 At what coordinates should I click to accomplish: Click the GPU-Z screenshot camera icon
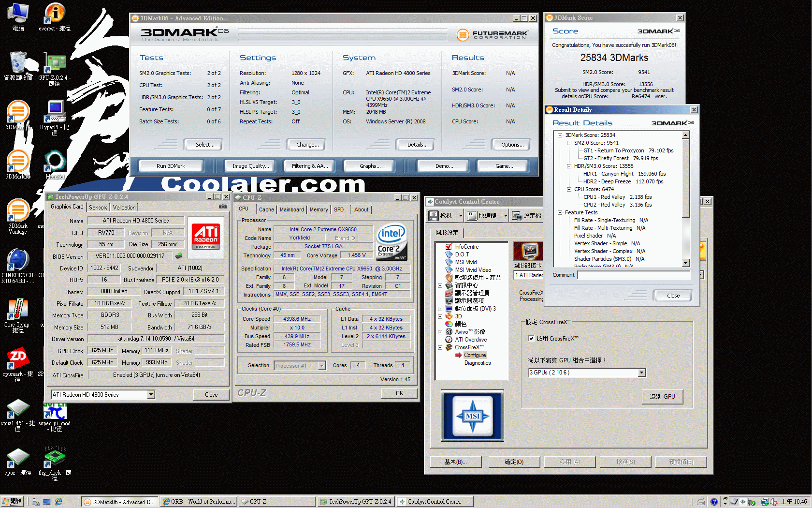click(x=222, y=207)
